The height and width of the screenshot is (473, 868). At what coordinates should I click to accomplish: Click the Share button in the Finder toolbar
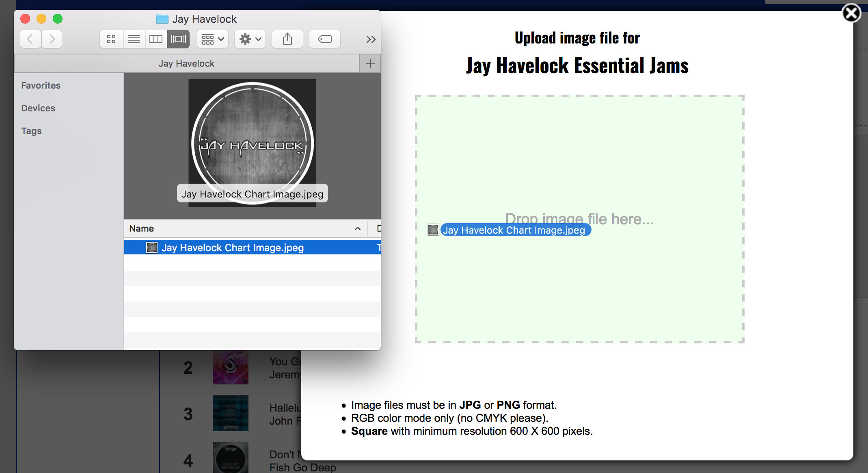tap(287, 39)
